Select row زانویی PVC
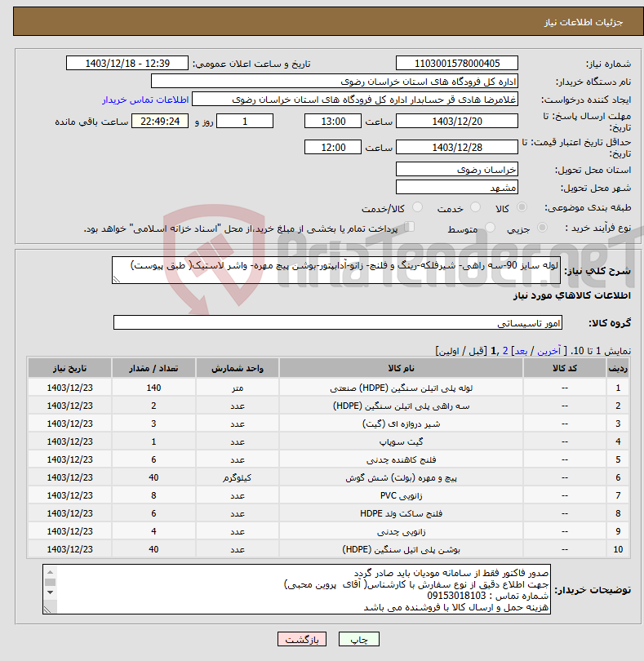 pos(329,495)
